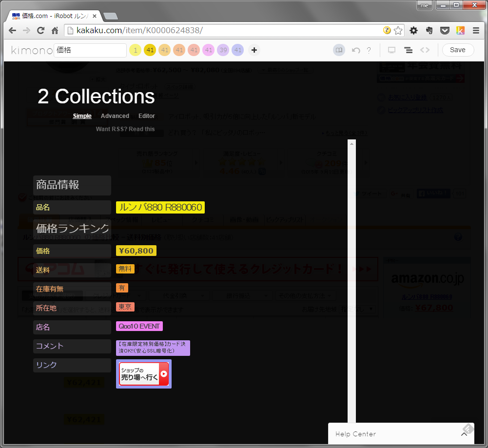This screenshot has width=488, height=448.
Task: Click the 有 stock availability value
Action: (122, 288)
